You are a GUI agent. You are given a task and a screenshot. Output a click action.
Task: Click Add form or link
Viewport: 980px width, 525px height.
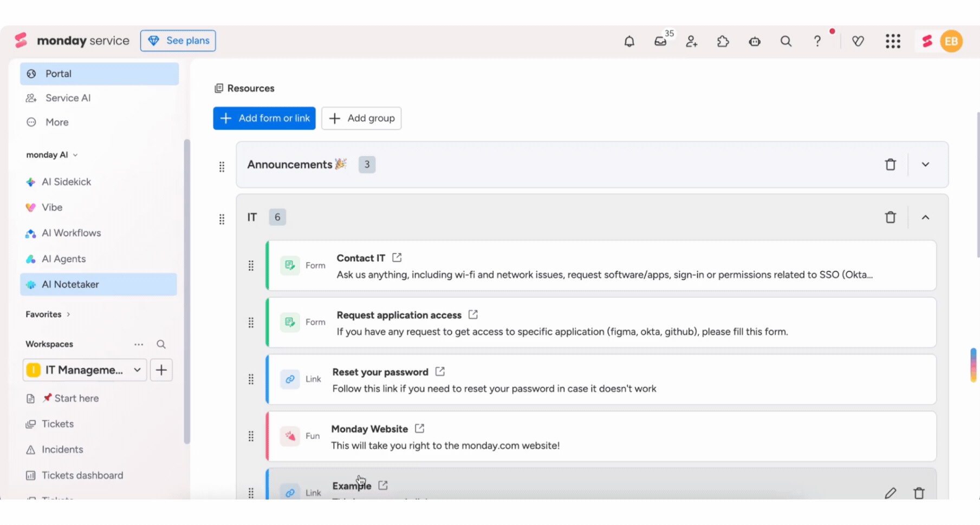(x=264, y=118)
